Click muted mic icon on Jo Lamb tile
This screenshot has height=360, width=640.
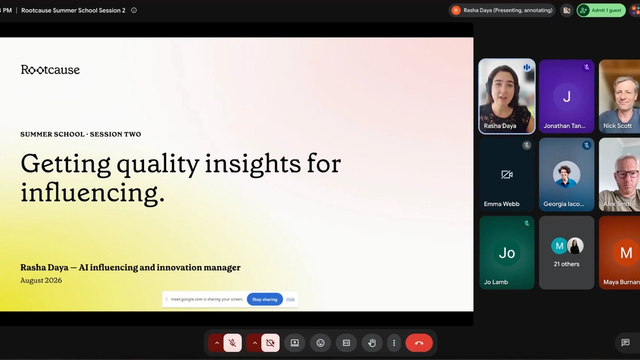[527, 223]
